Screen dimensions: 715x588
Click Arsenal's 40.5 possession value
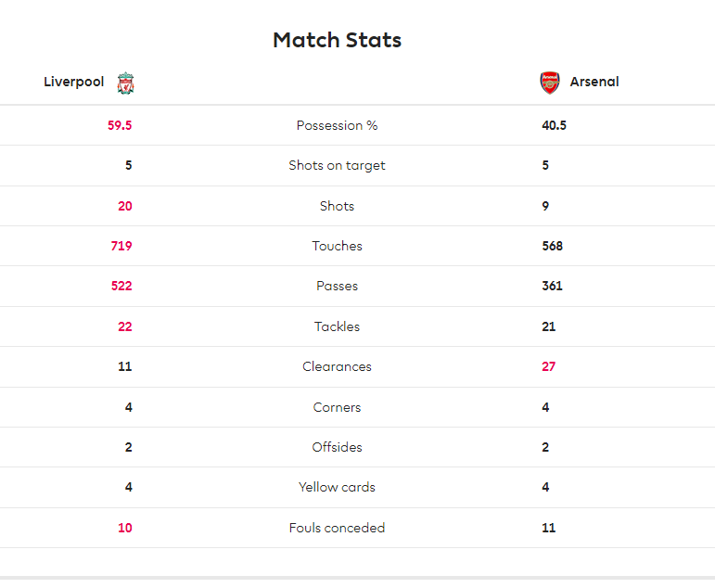pyautogui.click(x=554, y=125)
